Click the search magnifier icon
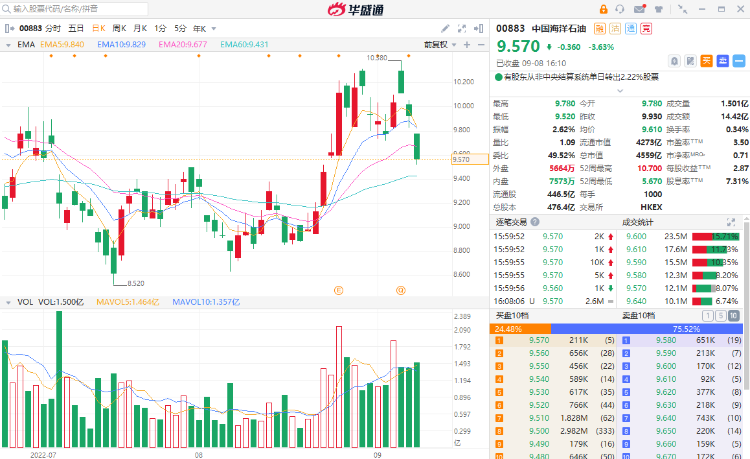 coord(7,9)
